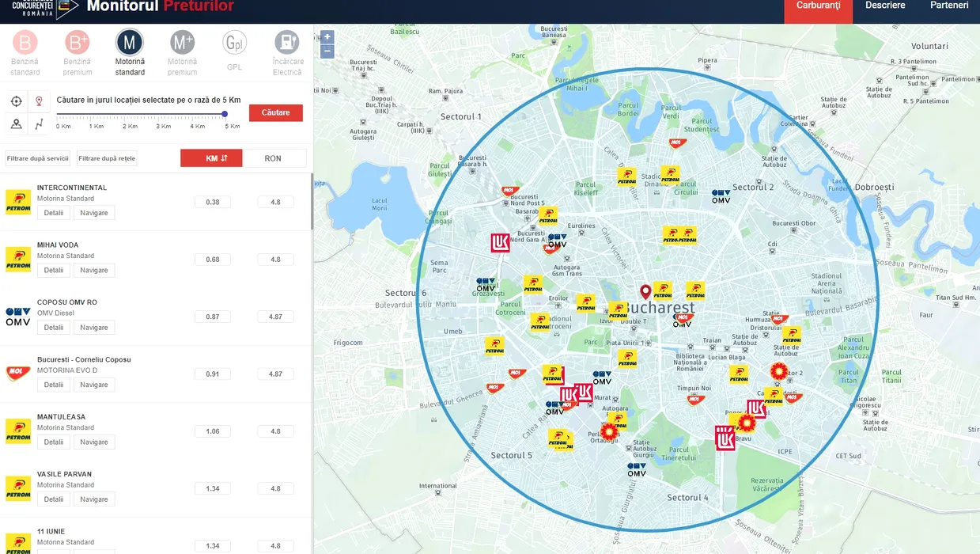Click the large Lukoil marker near Bravu

click(725, 438)
